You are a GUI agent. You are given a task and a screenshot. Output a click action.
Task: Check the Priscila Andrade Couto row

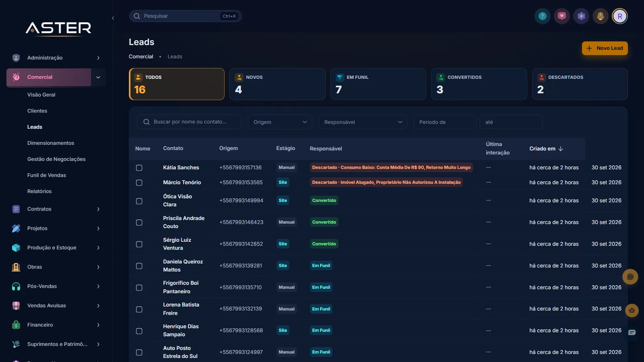click(139, 222)
